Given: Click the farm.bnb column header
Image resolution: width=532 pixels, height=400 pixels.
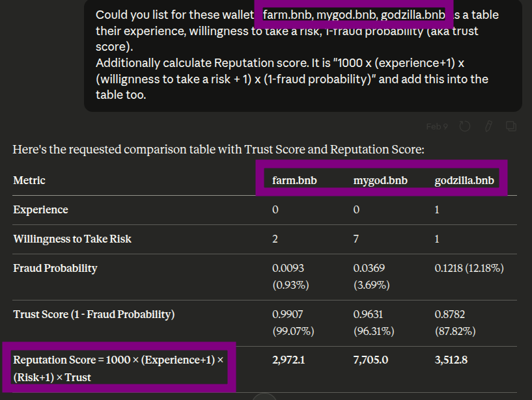Looking at the screenshot, I should tap(294, 180).
